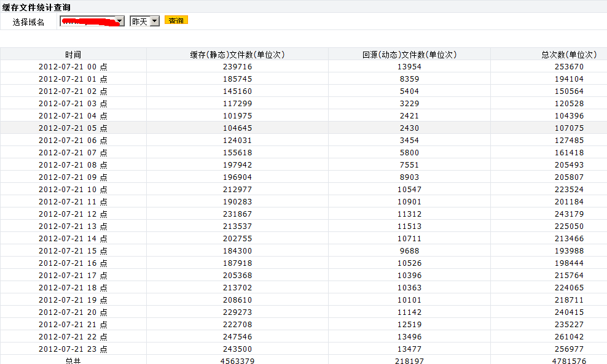Open the domain name selection dropdown
This screenshot has height=364, width=607.
120,21
